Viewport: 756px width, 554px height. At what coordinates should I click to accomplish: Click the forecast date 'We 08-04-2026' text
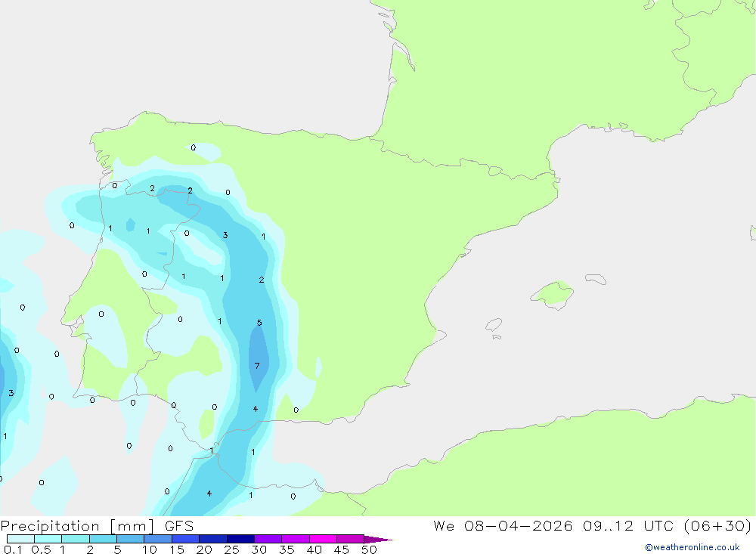[503, 525]
